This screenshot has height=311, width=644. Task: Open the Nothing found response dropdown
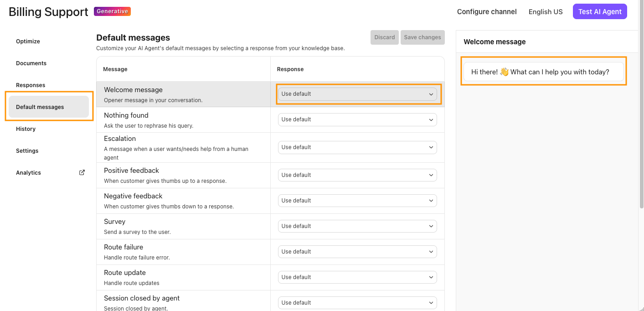tap(357, 119)
